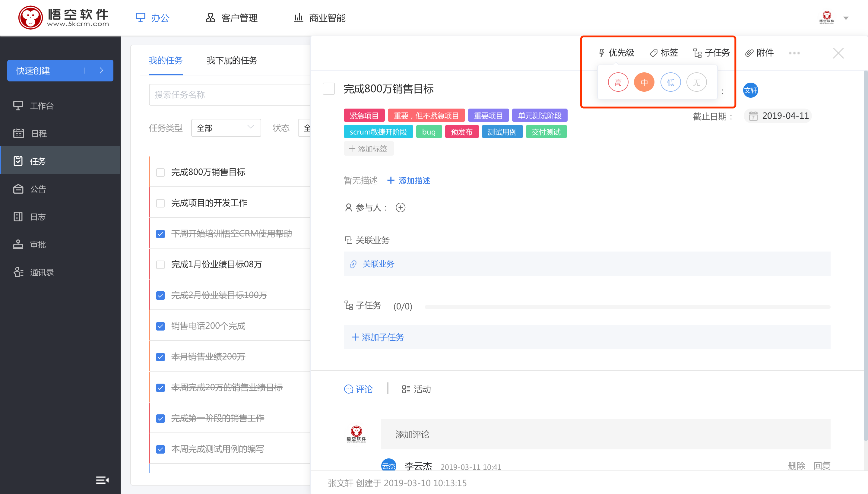Click the 子任务 toolbar button
Viewport: 868px width, 494px height.
click(711, 52)
